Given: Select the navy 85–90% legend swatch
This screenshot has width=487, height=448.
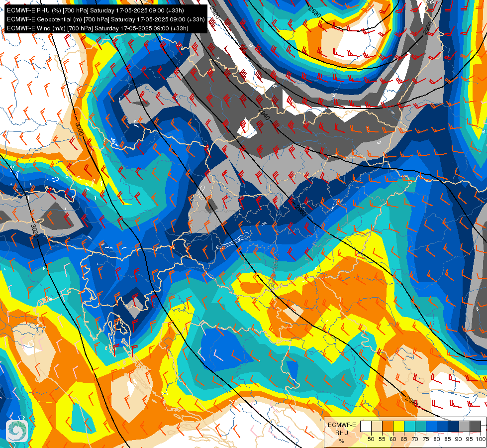Looking at the screenshot, I should click(x=453, y=427).
